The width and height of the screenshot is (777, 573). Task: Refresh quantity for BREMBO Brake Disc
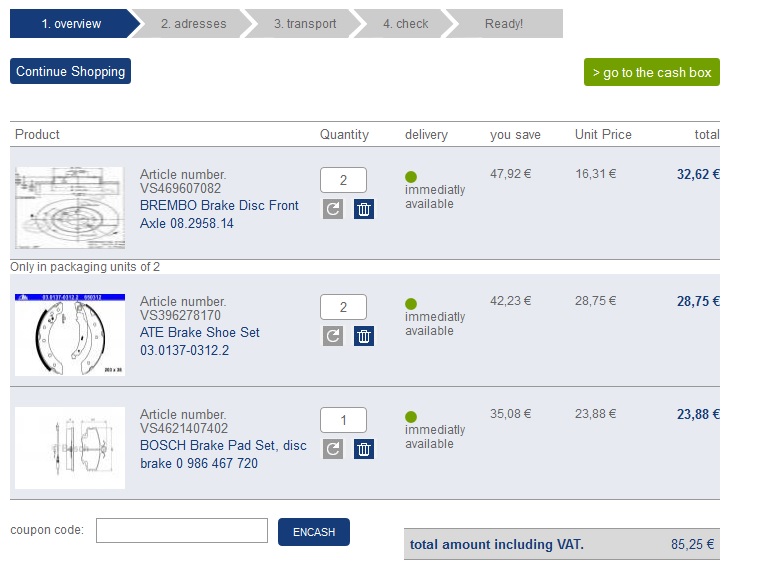tap(333, 209)
